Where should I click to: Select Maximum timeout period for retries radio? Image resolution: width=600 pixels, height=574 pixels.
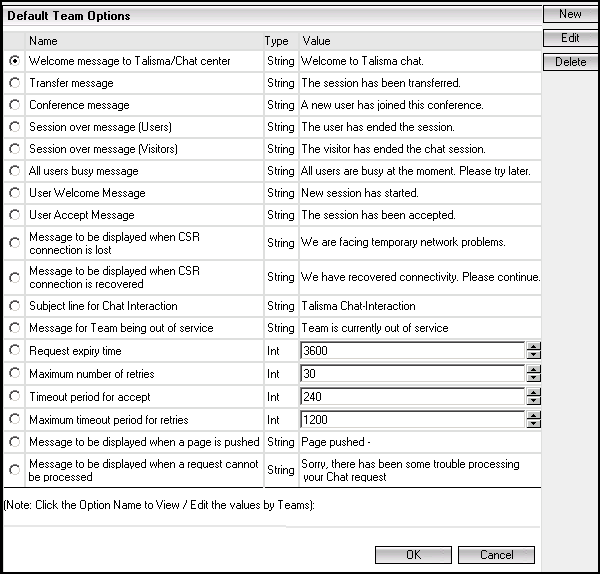click(15, 419)
